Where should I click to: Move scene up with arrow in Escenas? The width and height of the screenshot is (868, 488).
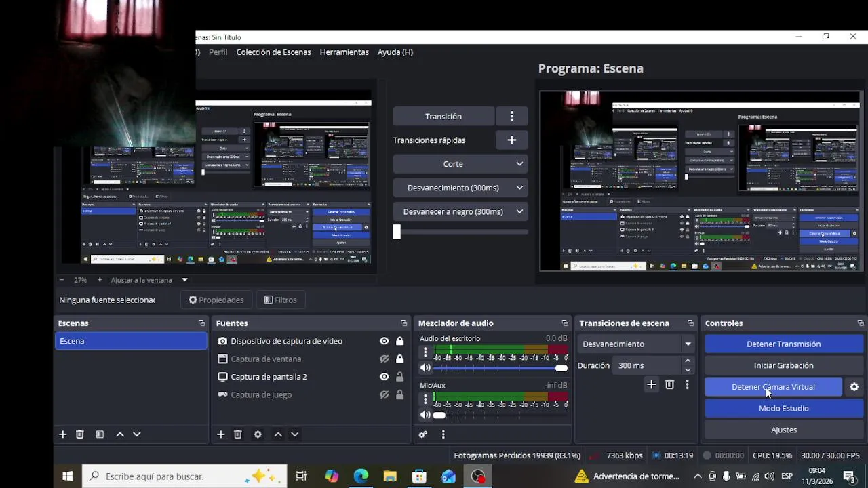(120, 434)
